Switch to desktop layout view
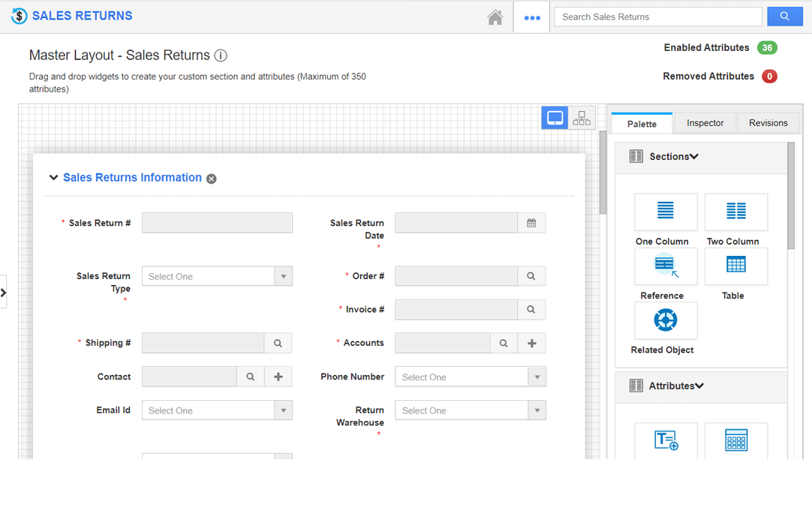Screen dimensions: 812x517 pyautogui.click(x=555, y=118)
